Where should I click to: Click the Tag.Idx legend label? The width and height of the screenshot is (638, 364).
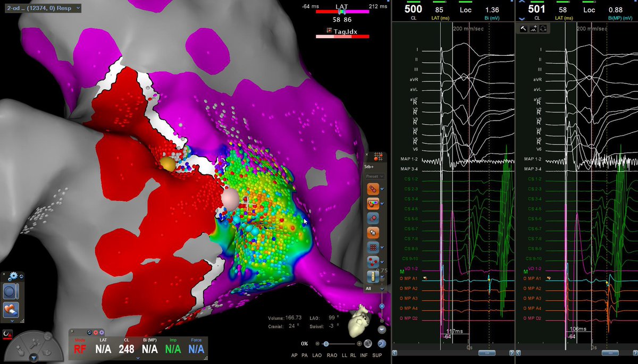(x=345, y=31)
